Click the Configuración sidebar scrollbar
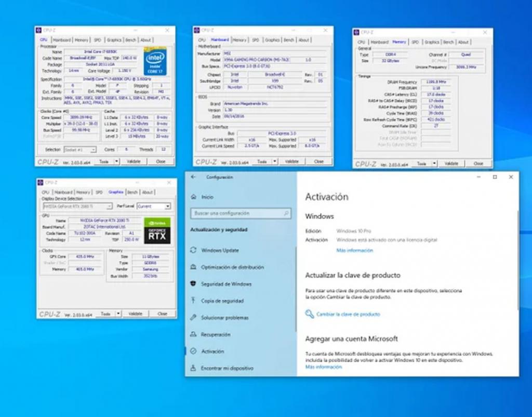The height and width of the screenshot is (417, 532). (296, 289)
